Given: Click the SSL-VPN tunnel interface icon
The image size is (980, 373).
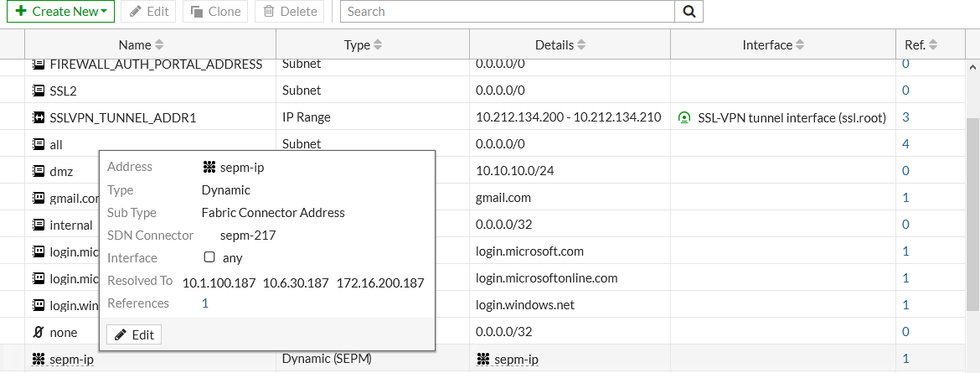Looking at the screenshot, I should coord(685,118).
